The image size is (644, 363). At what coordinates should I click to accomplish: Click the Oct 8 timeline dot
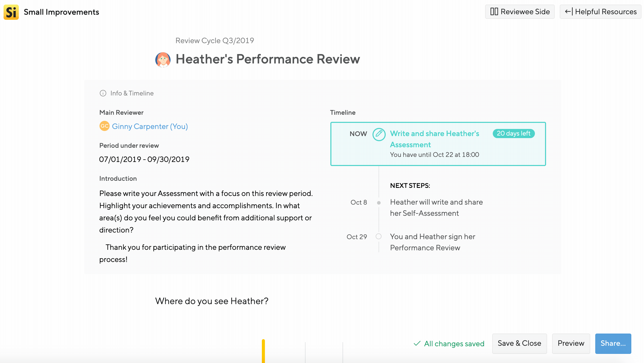[379, 203]
